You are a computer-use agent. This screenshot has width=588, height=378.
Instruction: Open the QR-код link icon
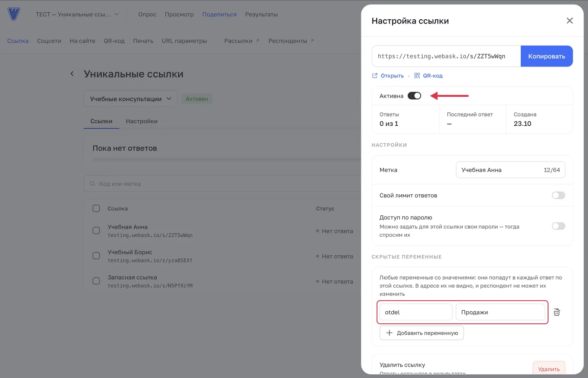[417, 76]
